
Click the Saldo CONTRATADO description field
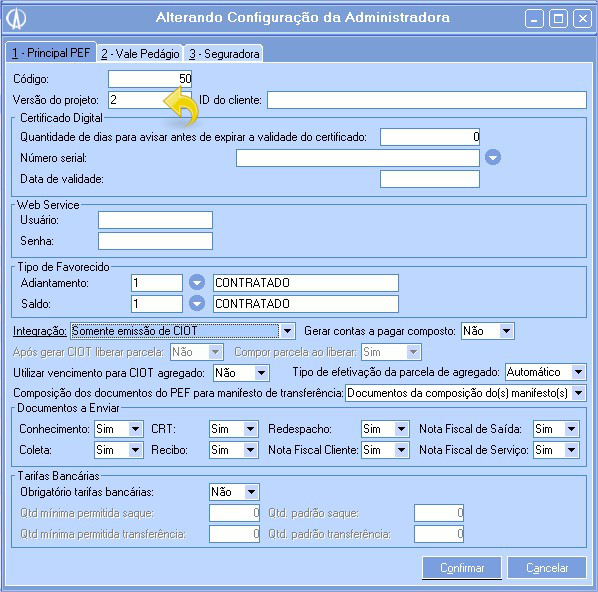(306, 304)
